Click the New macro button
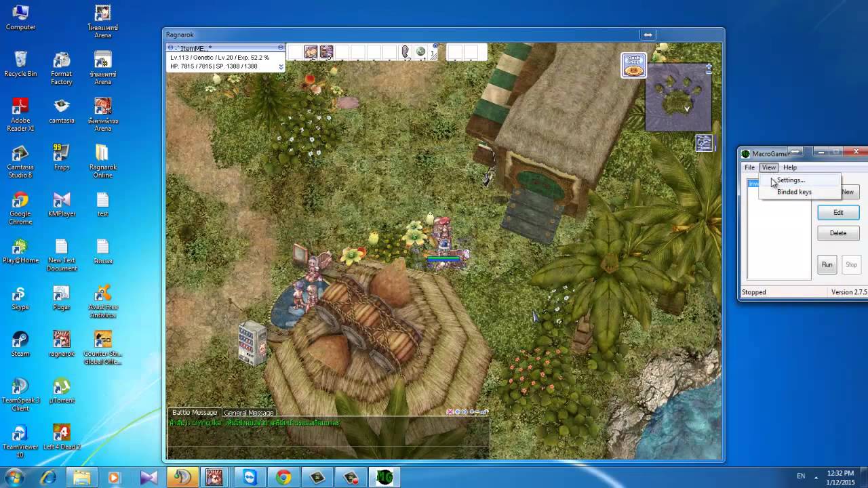 850,192
